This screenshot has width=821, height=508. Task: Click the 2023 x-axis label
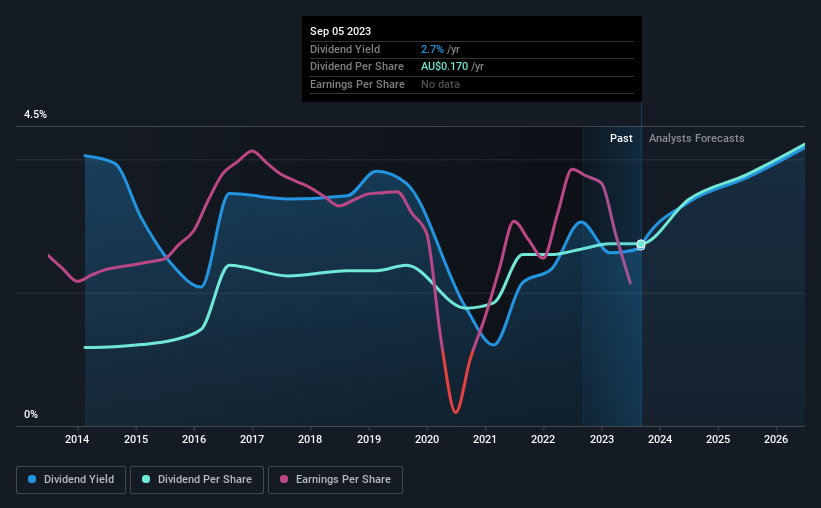coord(602,439)
